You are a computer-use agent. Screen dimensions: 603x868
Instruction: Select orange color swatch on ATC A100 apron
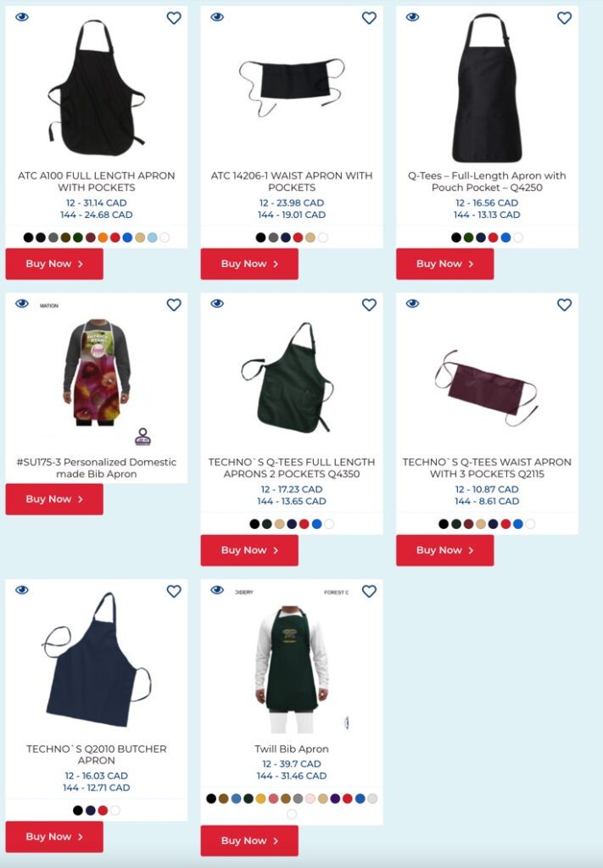point(103,237)
